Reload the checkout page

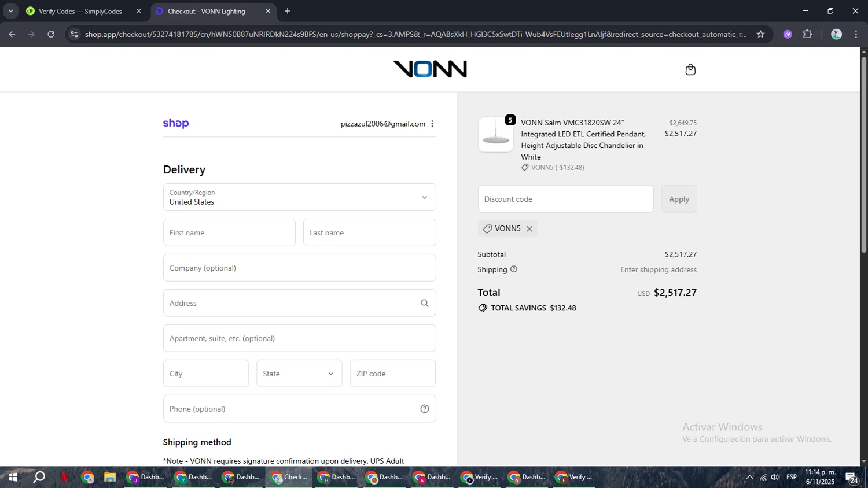[51, 34]
